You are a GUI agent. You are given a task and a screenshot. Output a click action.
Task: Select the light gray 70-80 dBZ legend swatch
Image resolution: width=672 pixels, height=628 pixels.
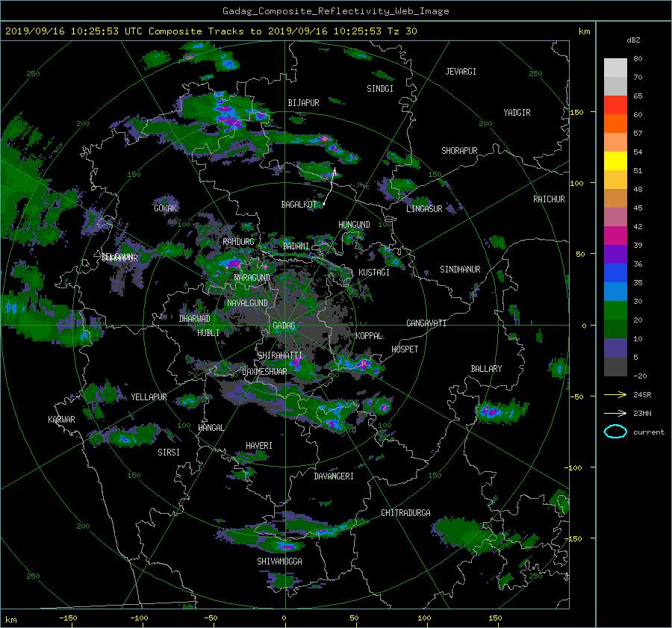pyautogui.click(x=615, y=68)
